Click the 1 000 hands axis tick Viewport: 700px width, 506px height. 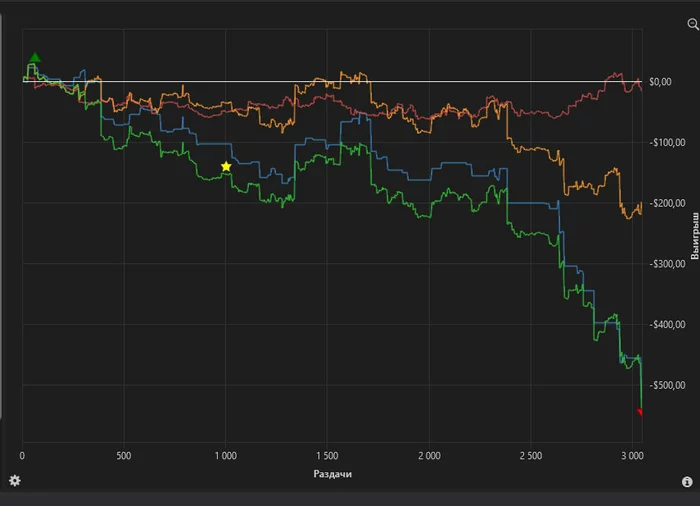(x=225, y=456)
